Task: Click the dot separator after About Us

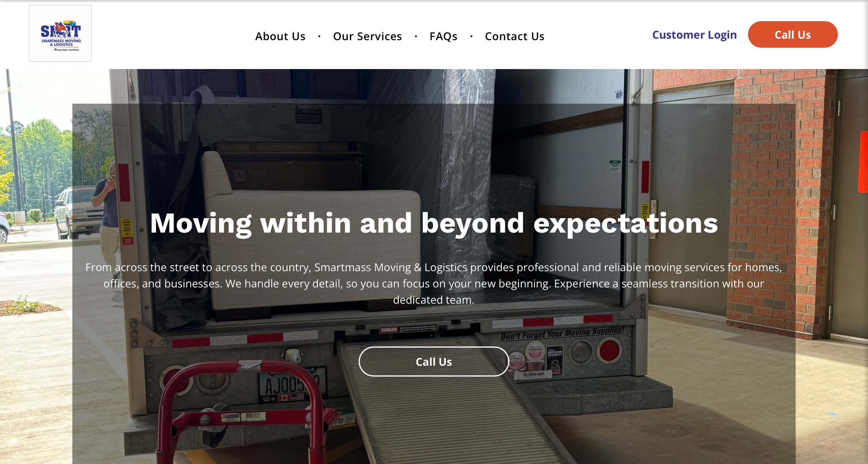Action: coord(319,36)
